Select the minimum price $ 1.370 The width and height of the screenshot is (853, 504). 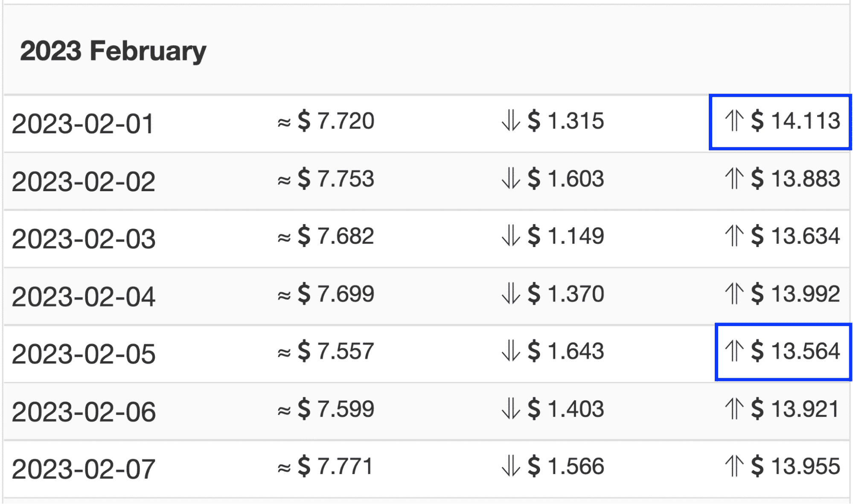click(566, 294)
